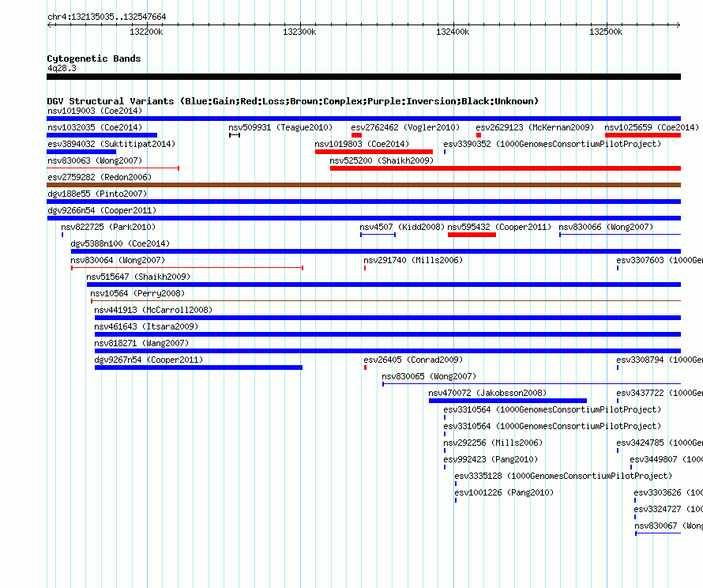Click the DGV Structural Variants track title
Viewport: 703px width, 588px height.
(x=293, y=101)
